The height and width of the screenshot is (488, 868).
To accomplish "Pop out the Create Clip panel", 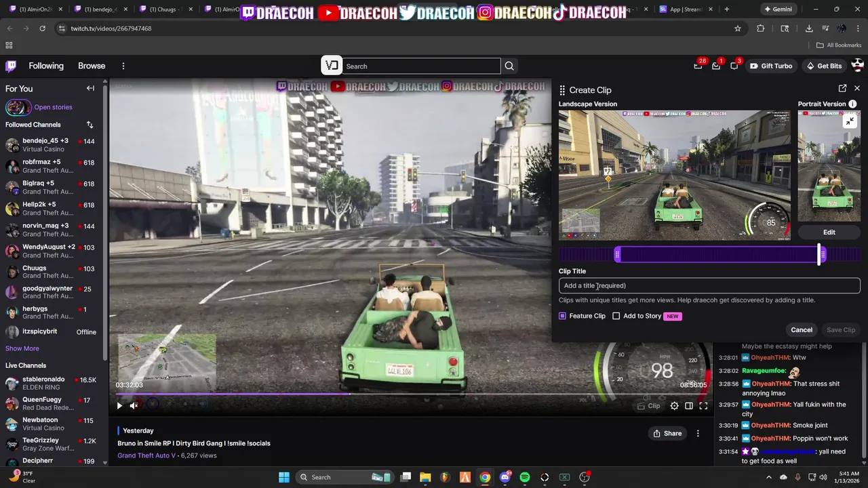I will (x=842, y=89).
